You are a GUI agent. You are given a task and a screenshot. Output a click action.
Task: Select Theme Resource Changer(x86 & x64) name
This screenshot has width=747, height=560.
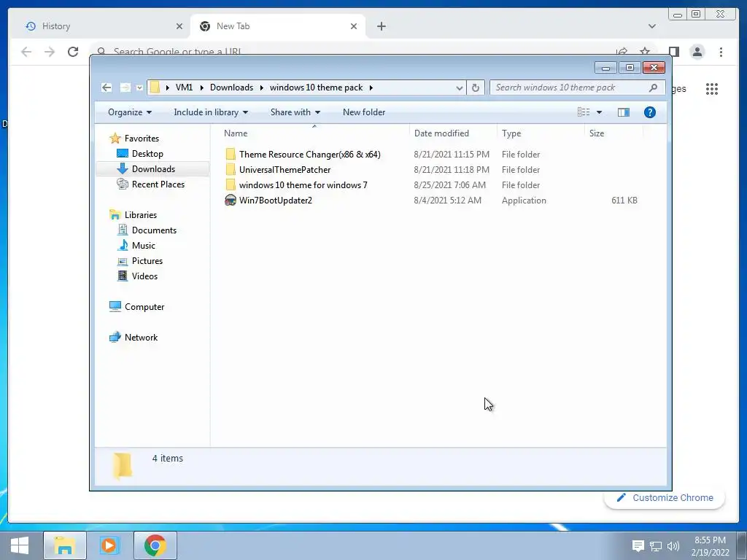tap(309, 155)
